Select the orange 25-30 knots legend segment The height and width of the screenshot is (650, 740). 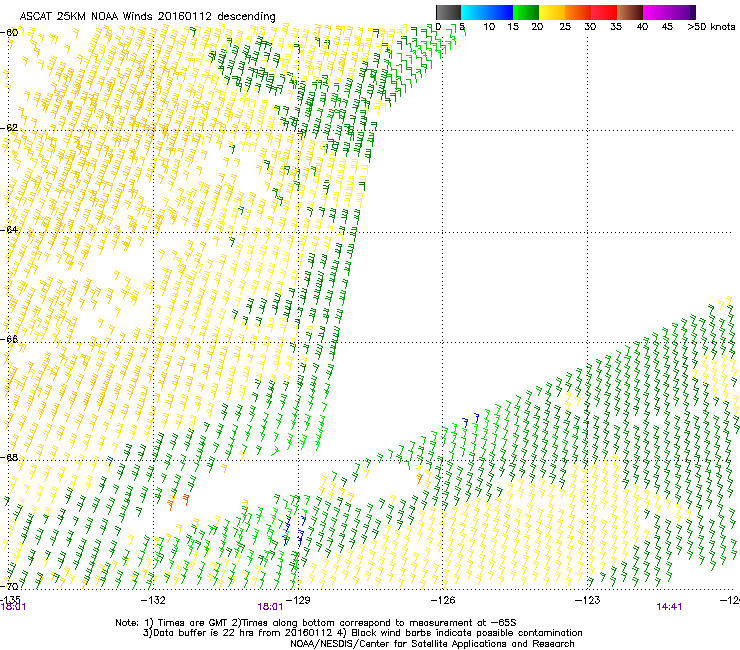pos(578,12)
